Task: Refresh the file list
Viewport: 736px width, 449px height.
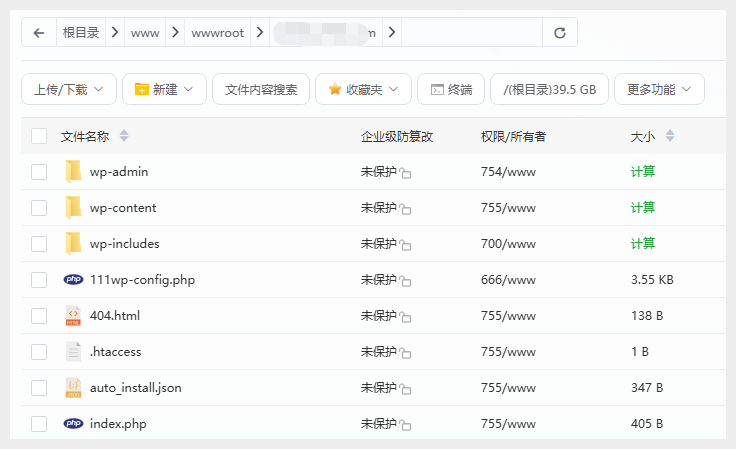Action: click(560, 33)
